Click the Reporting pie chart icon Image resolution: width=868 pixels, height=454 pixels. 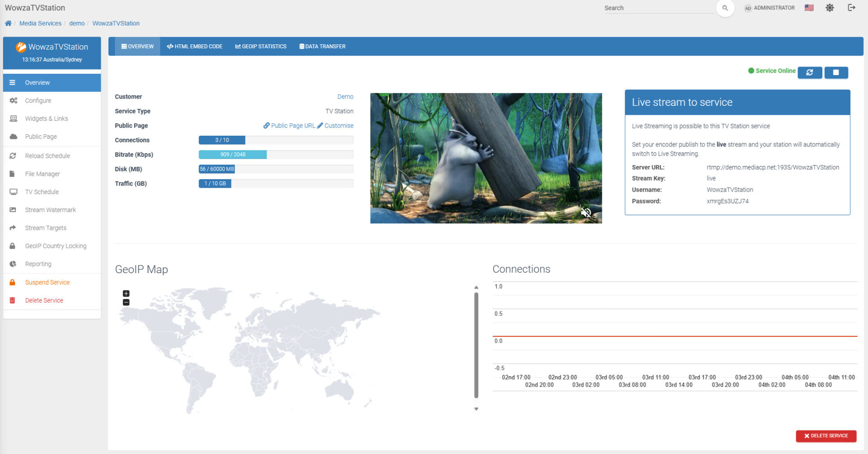click(x=13, y=264)
